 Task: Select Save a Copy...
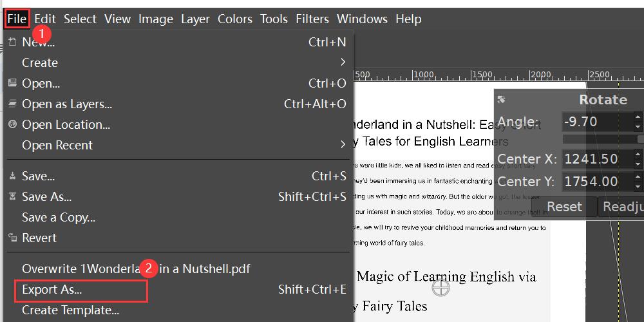(178, 217)
